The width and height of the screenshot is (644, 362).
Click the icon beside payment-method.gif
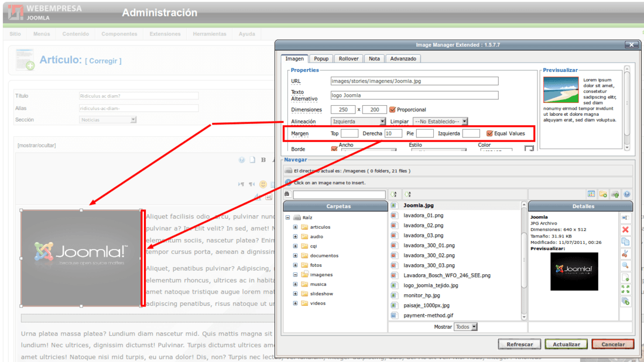[393, 315]
